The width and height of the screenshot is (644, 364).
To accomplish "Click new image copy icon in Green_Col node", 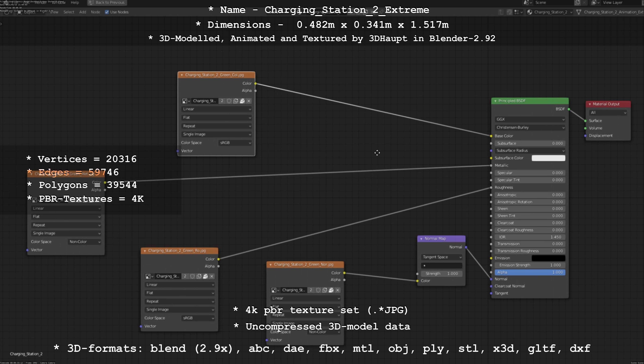I will (x=236, y=101).
